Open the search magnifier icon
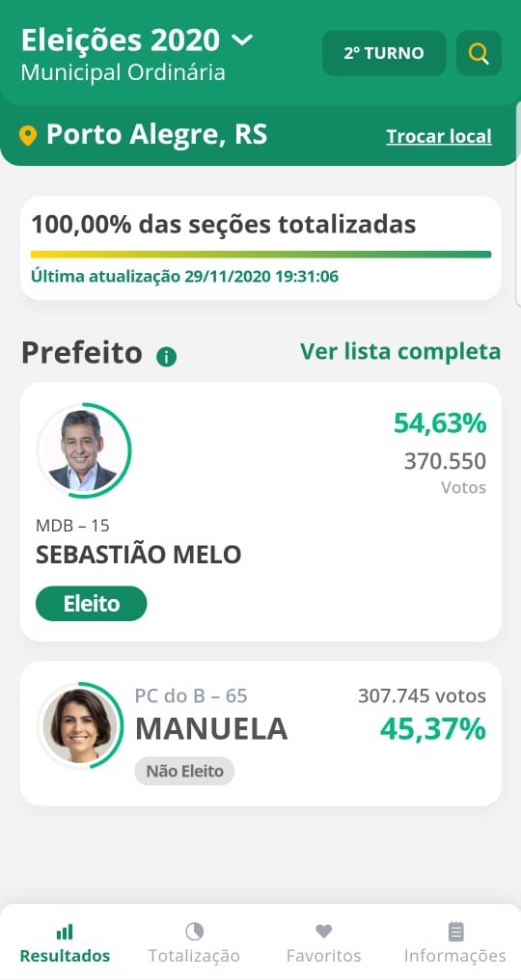 479,54
